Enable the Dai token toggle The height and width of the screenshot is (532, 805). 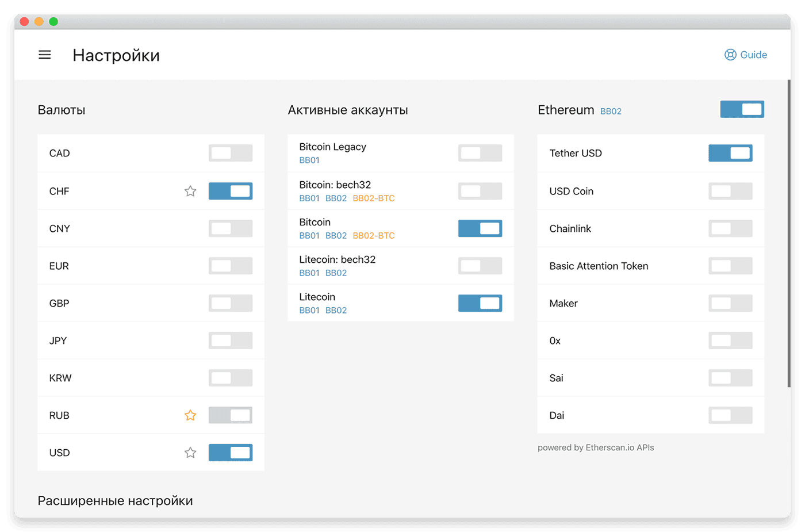[x=730, y=415]
